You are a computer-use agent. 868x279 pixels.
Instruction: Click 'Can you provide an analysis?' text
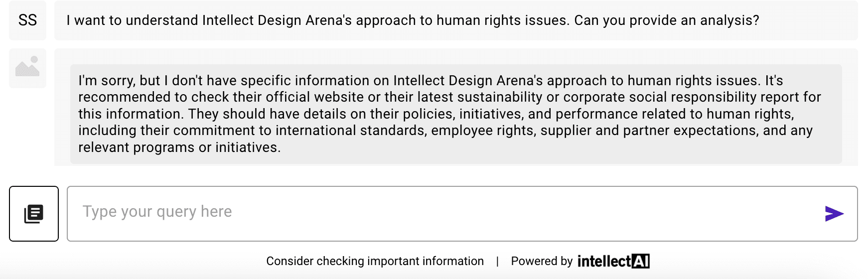coord(666,20)
